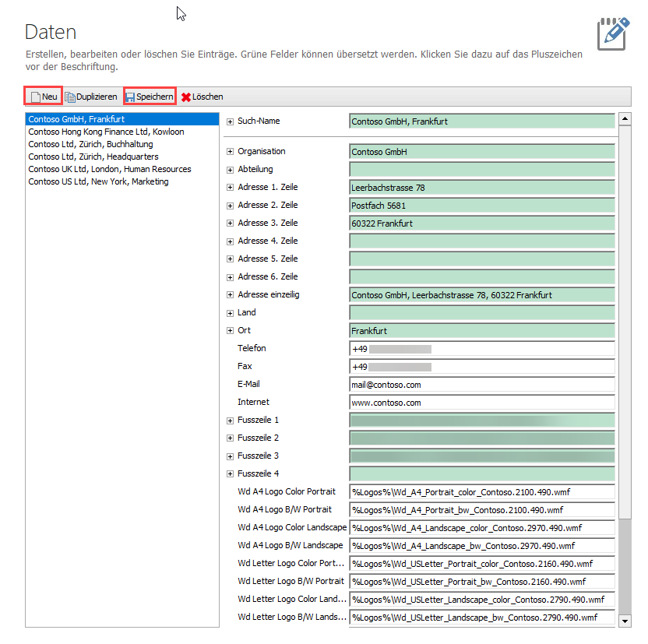648x644 pixels.
Task: Select Contoso UK Ltd, London, Human Resources
Action: (122, 169)
